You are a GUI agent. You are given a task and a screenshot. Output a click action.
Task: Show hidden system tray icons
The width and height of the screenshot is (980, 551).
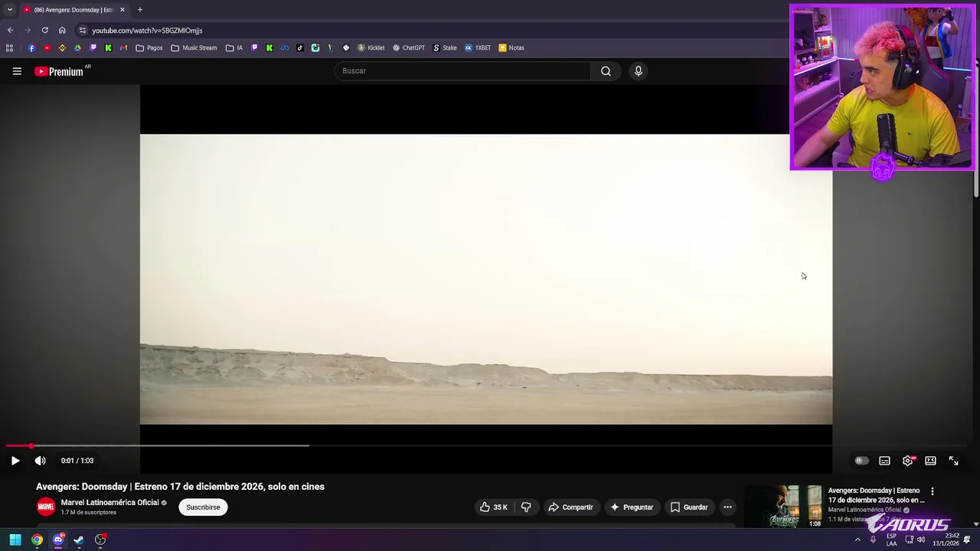point(857,540)
